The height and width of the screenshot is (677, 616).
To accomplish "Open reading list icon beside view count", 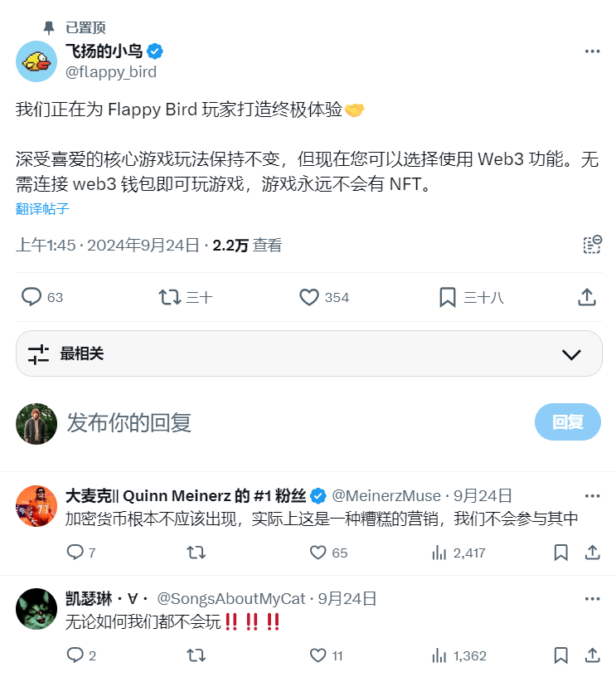I will (x=592, y=245).
